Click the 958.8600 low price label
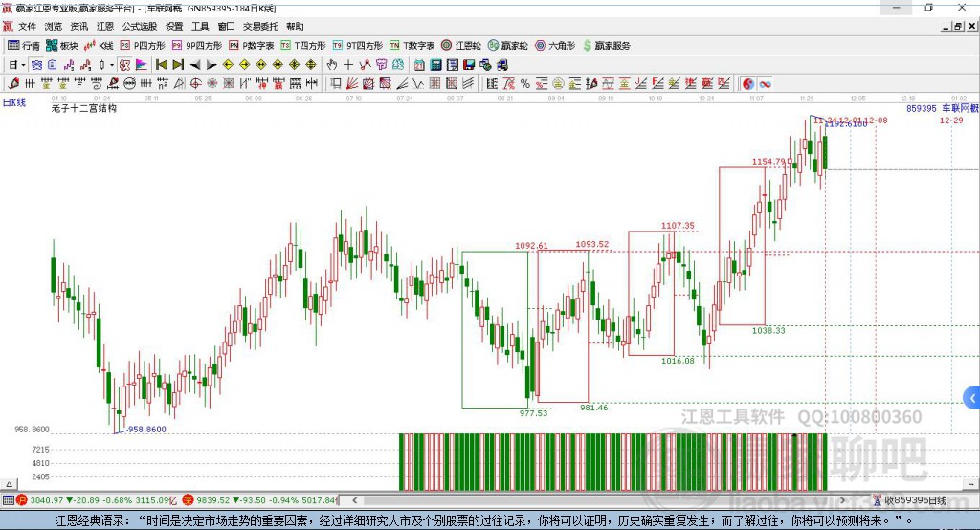The width and height of the screenshot is (980, 530). click(147, 430)
